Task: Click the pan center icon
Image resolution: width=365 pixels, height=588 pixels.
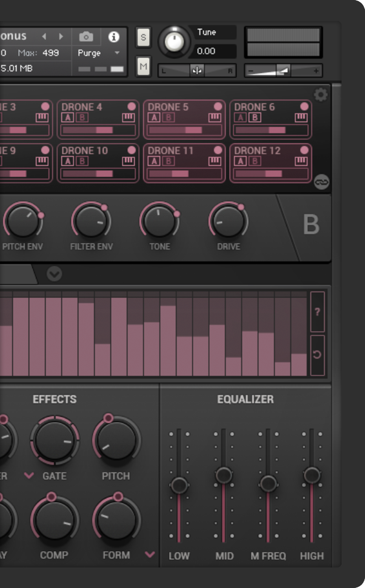Action: point(197,70)
